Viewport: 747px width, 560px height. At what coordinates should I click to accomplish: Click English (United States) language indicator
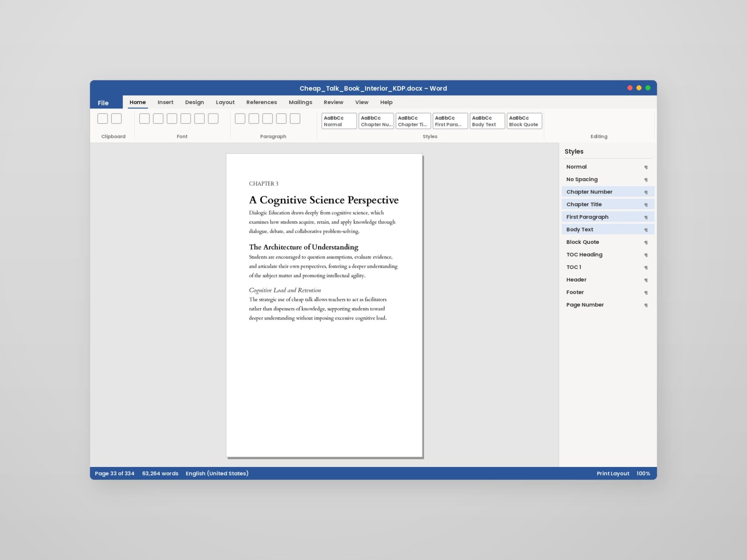(217, 473)
